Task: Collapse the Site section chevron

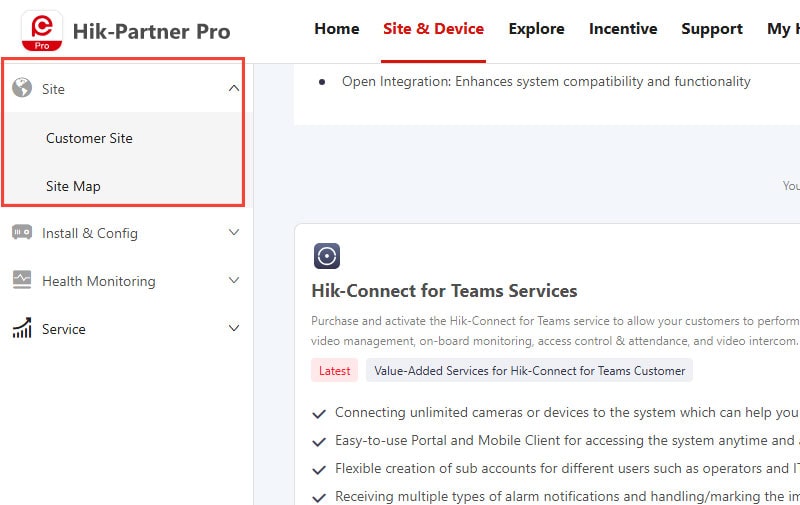Action: (x=234, y=88)
